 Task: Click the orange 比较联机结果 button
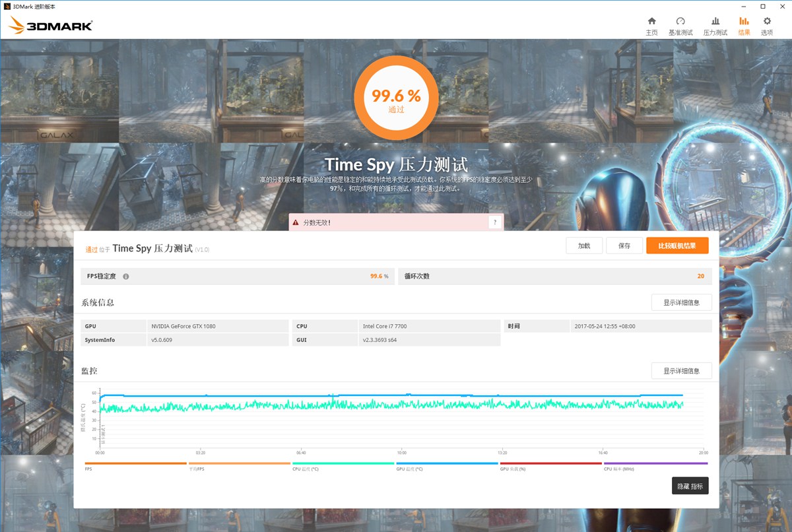tap(677, 246)
